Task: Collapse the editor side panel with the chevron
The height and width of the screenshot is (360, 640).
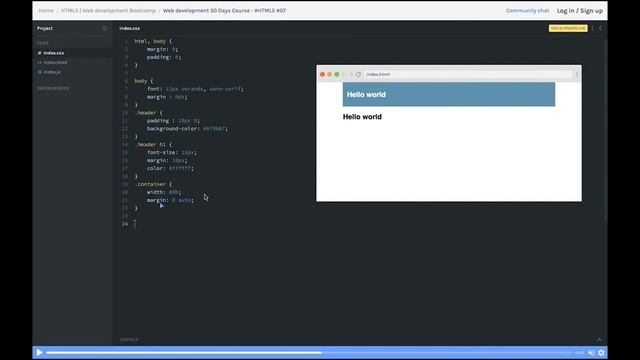Action: pos(600,28)
